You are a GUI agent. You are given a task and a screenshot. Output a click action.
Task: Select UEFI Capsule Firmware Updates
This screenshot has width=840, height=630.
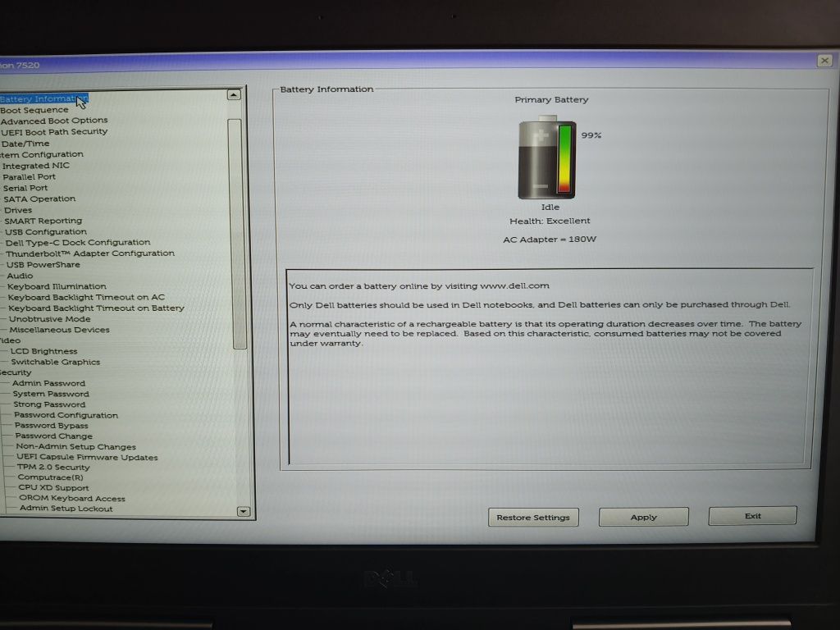(x=87, y=458)
